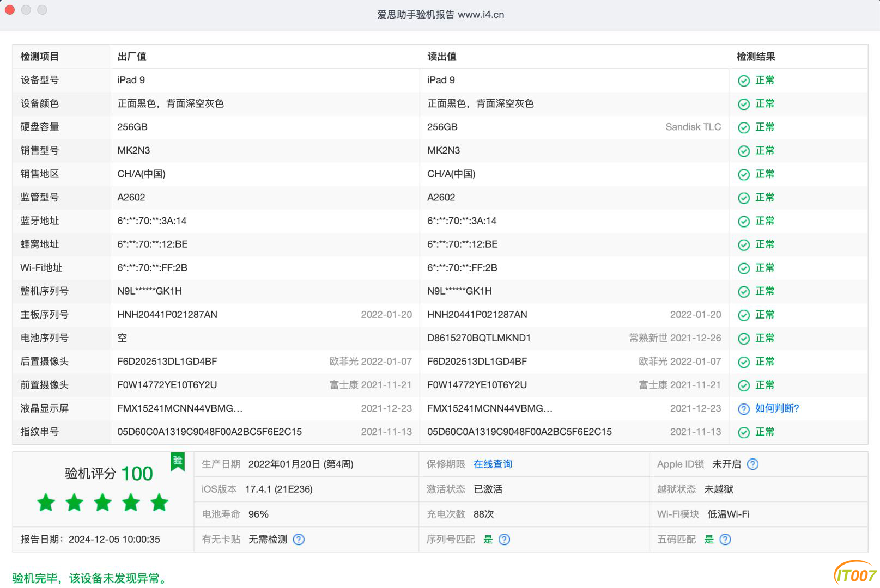Select the factory LCD serial FMX15241MCNN44VBMG…
The height and width of the screenshot is (588, 880).
click(180, 408)
